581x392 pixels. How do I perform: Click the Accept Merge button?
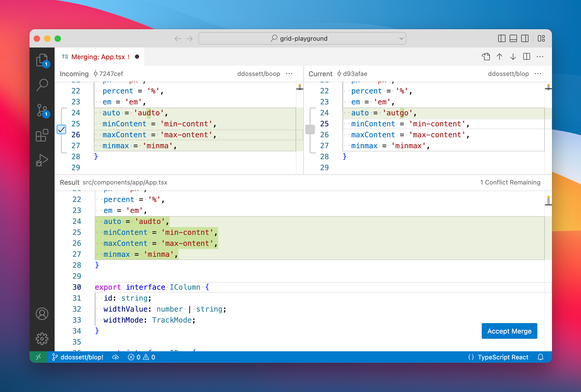pyautogui.click(x=509, y=331)
